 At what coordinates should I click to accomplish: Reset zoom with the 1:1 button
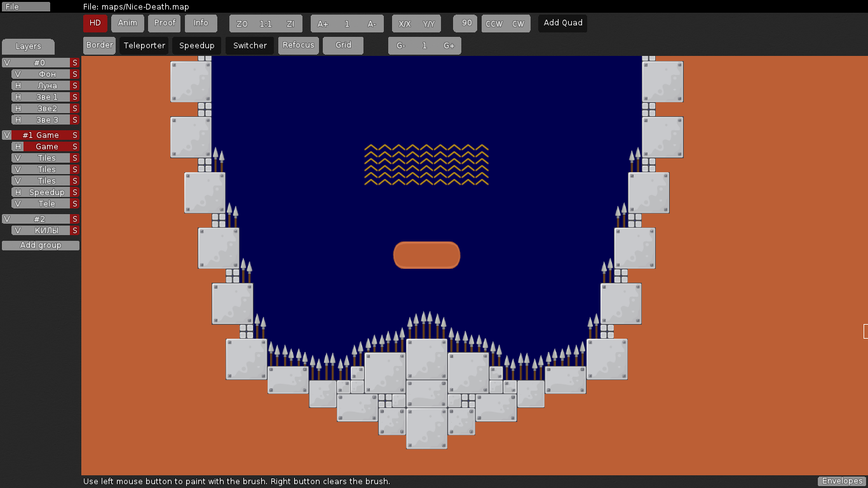(266, 24)
